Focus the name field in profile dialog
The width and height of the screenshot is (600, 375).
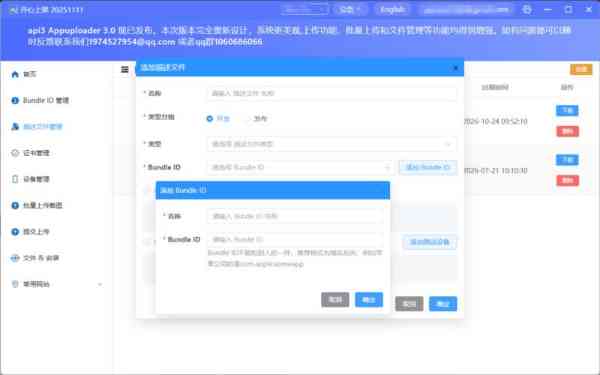coord(331,93)
